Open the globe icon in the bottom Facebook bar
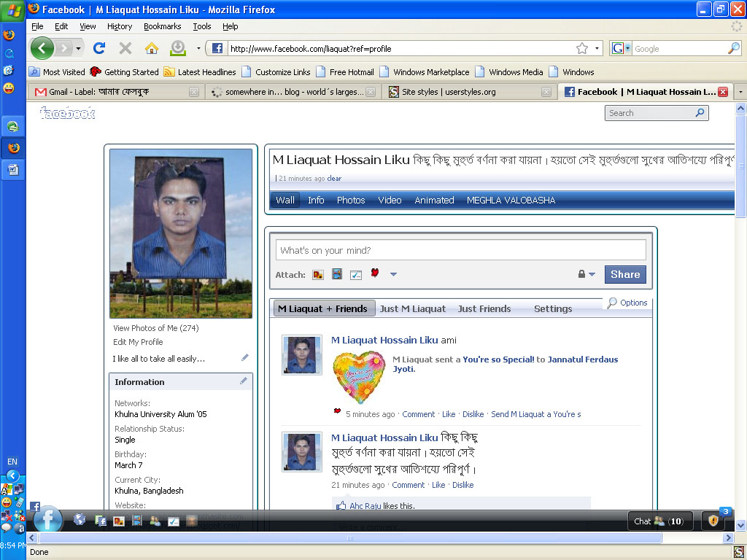The height and width of the screenshot is (560, 747). coord(80,520)
